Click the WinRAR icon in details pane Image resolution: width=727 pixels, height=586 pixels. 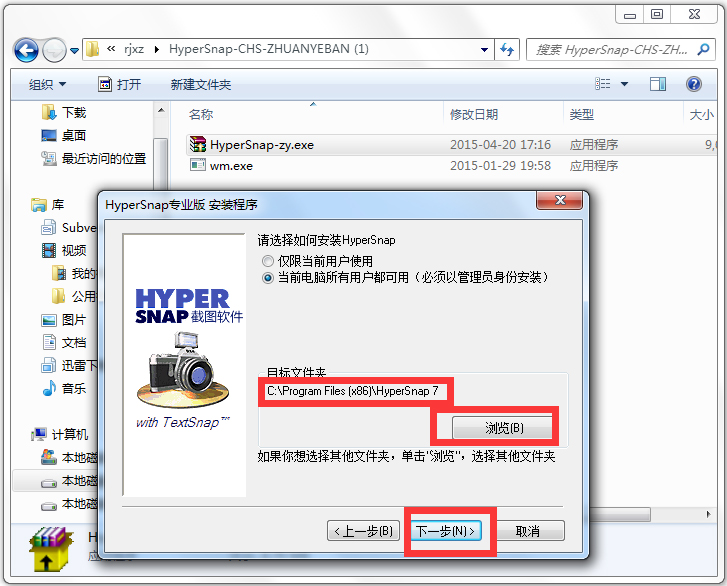(50, 549)
